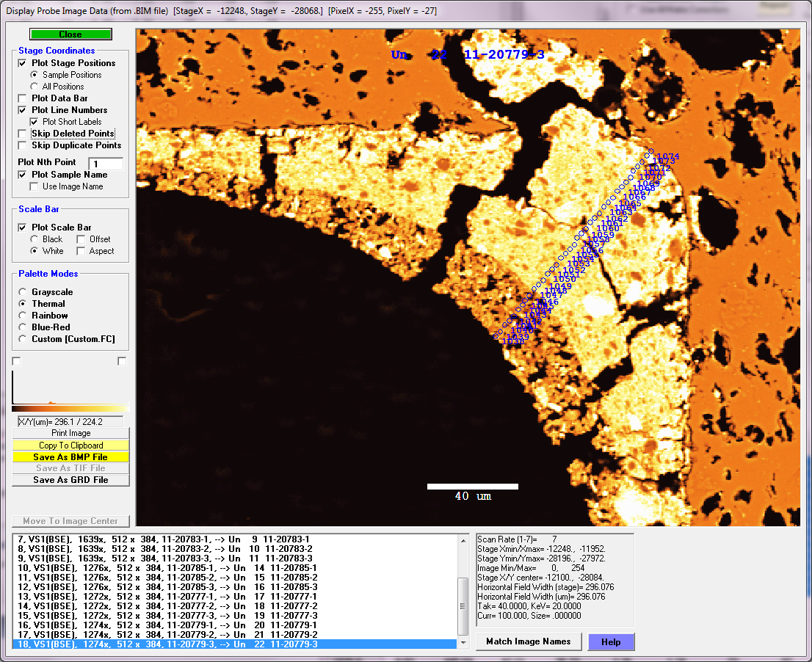Toggle Plot Short Labels checkbox

pyautogui.click(x=34, y=122)
